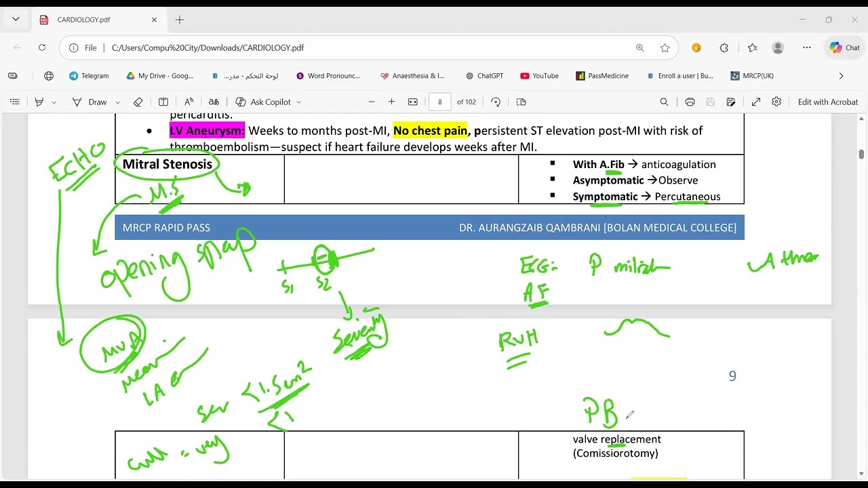Open PDF viewer settings gear

(776, 102)
